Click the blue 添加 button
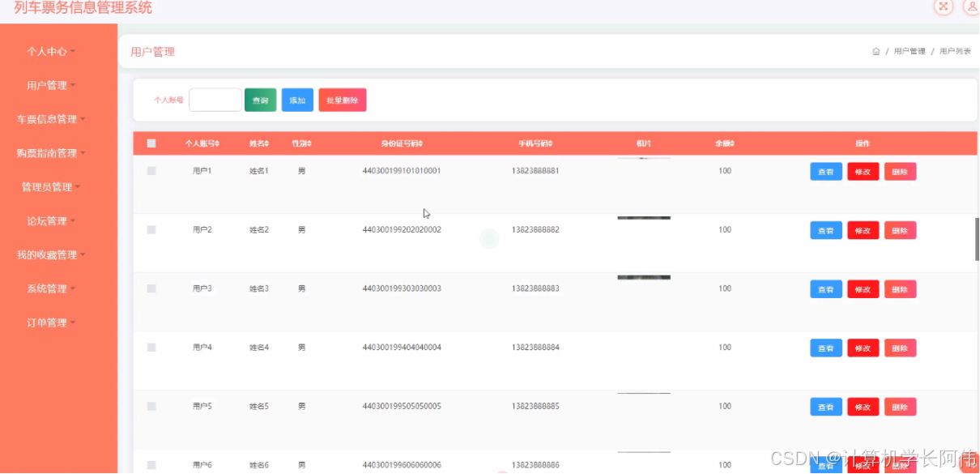980x474 pixels. coord(297,100)
